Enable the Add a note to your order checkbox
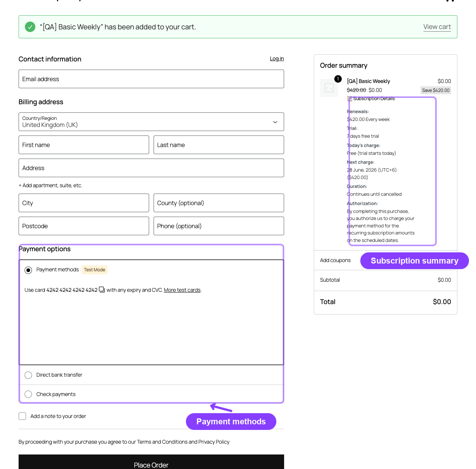 coord(22,416)
